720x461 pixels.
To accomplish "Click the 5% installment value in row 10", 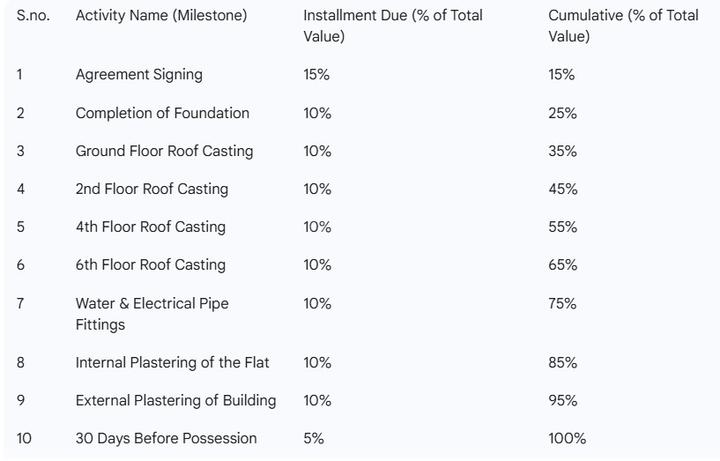I will (x=314, y=439).
